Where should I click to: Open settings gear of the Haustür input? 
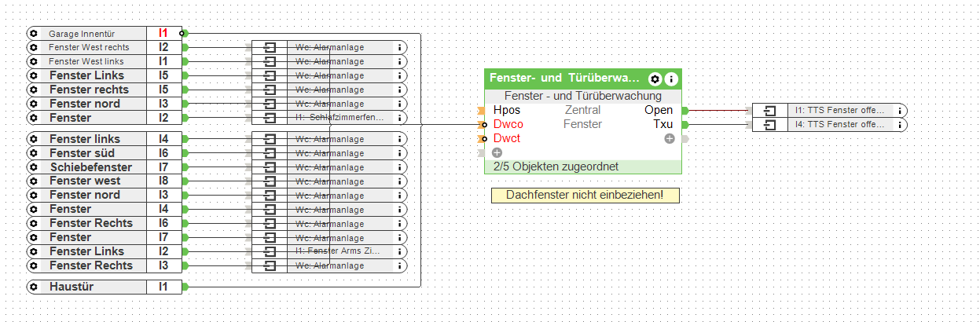[33, 287]
